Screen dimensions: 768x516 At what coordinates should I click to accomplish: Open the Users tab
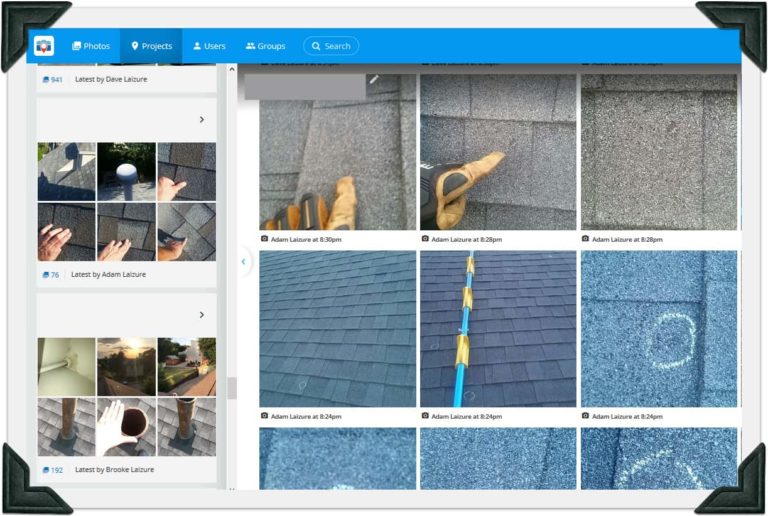(x=209, y=46)
